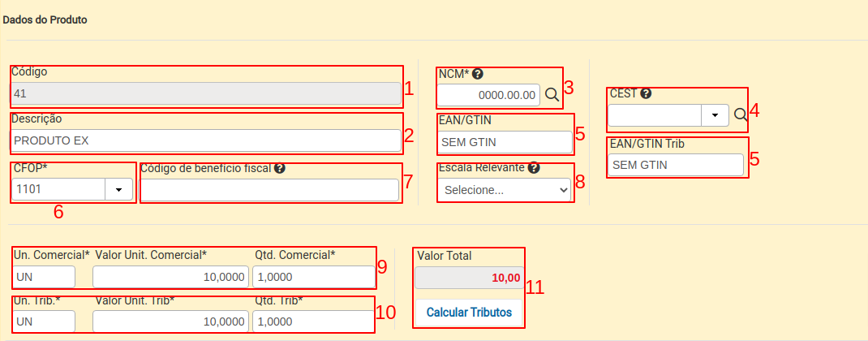This screenshot has width=868, height=341.
Task: Open the NCM help question-mark icon
Action: click(x=478, y=73)
